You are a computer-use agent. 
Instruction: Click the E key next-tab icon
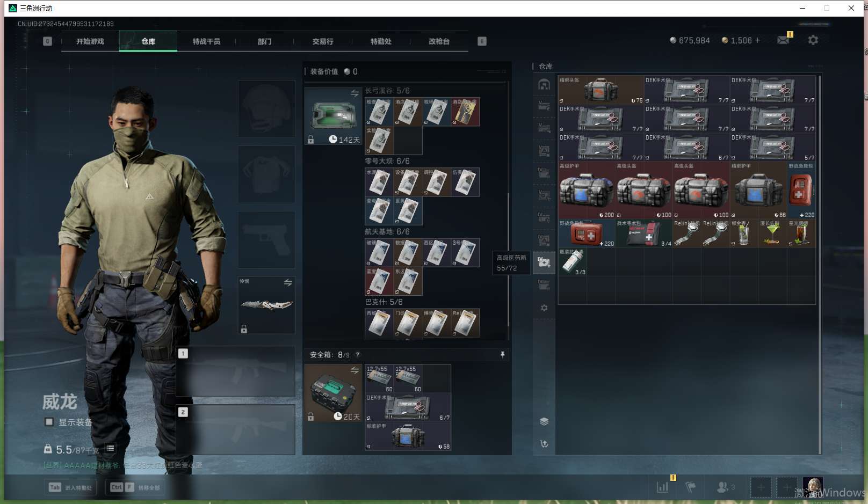pyautogui.click(x=482, y=41)
